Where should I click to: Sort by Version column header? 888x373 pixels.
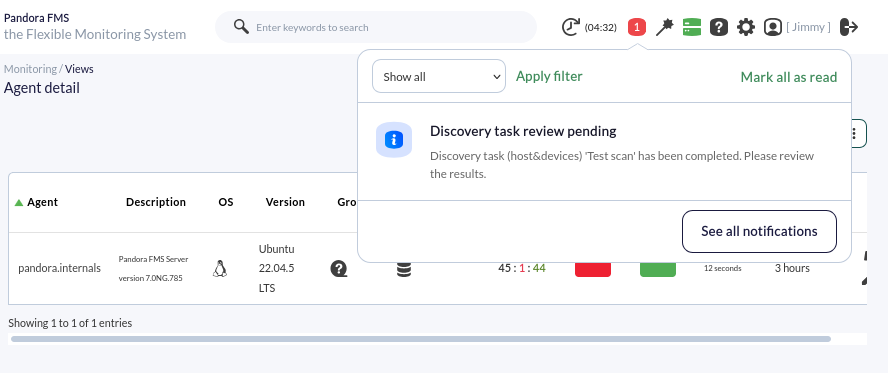[285, 202]
